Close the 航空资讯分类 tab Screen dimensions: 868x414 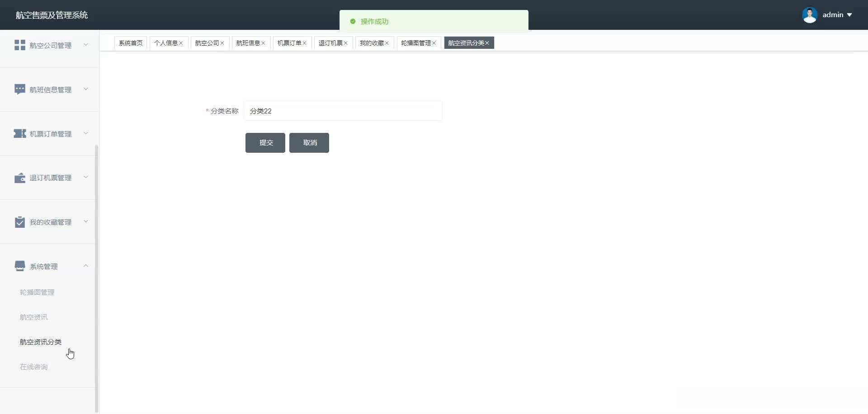coord(487,43)
